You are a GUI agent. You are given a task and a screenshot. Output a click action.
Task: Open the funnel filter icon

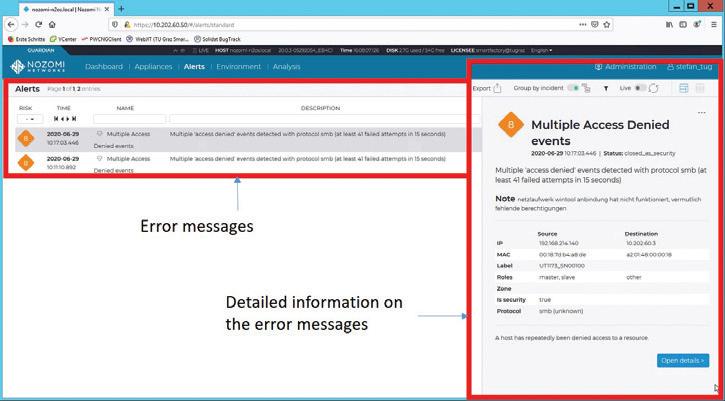point(606,88)
